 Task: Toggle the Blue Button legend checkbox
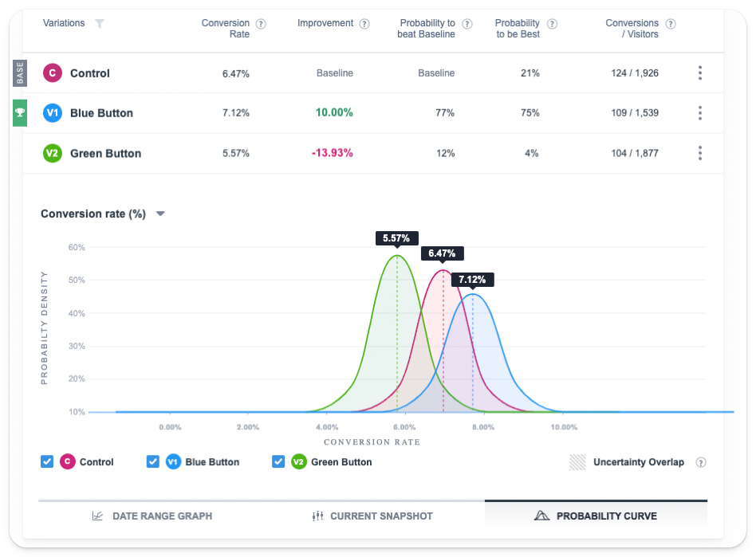click(x=153, y=461)
